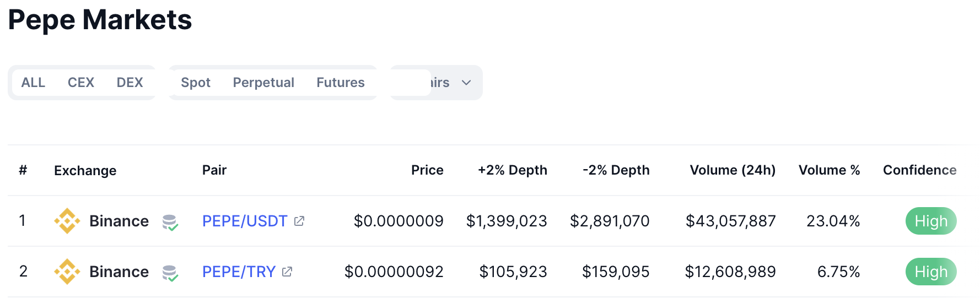
Task: Click the Binance logo in row 2
Action: (x=67, y=272)
